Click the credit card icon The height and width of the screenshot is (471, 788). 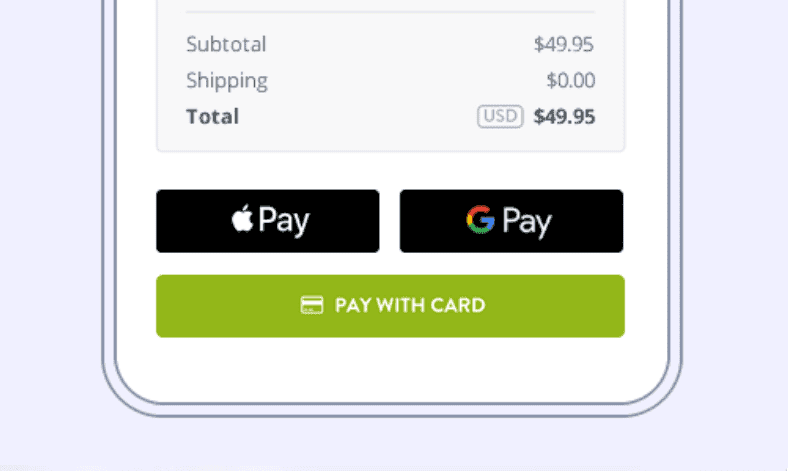(x=312, y=306)
